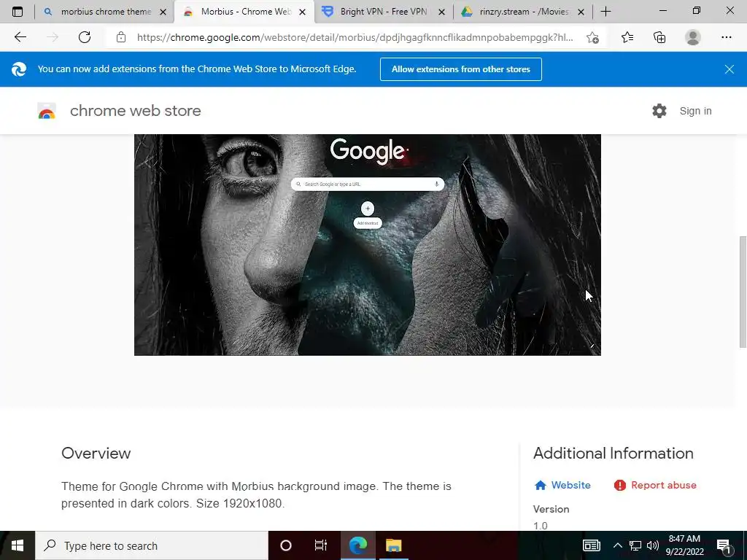
Task: Click the Chrome Web Store rainbow logo
Action: click(x=47, y=111)
